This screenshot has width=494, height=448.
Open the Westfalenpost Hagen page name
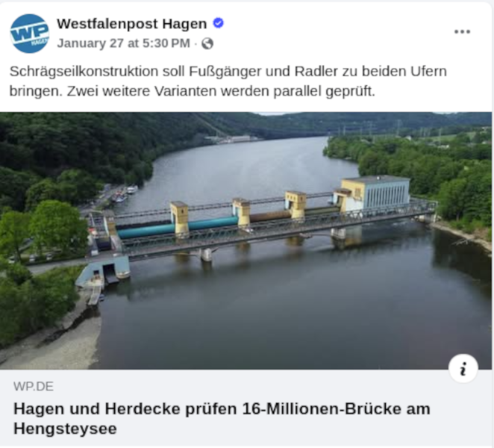tap(131, 24)
